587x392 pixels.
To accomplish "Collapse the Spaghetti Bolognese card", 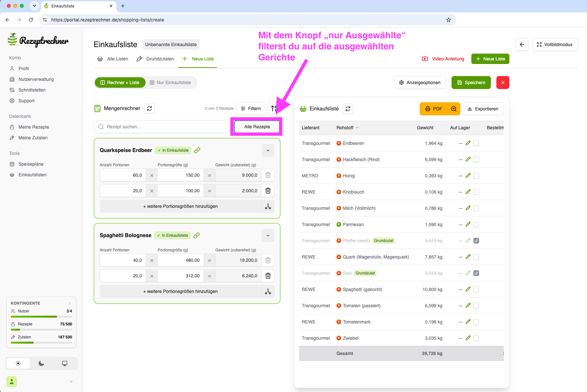I will pyautogui.click(x=268, y=235).
